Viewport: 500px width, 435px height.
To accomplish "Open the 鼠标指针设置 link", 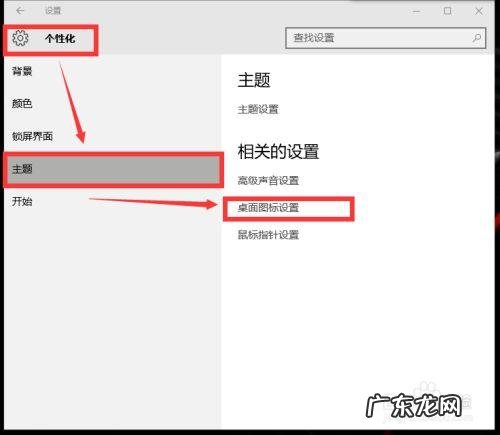I will pos(268,235).
